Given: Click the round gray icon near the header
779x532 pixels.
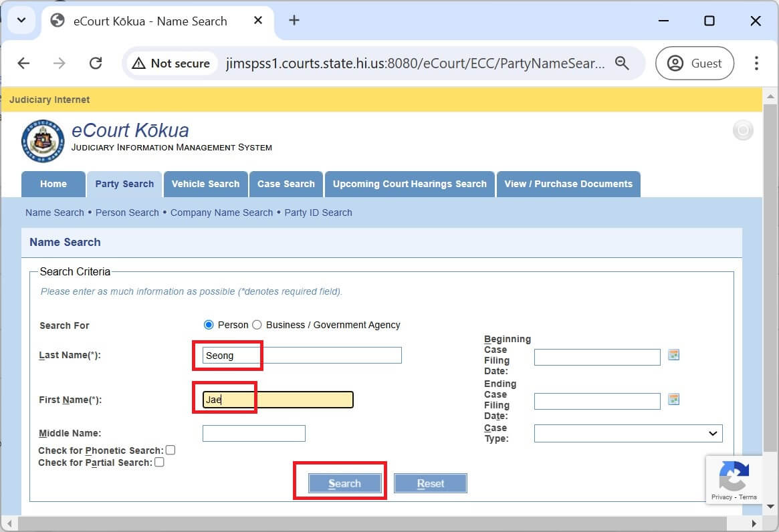Looking at the screenshot, I should coord(743,130).
